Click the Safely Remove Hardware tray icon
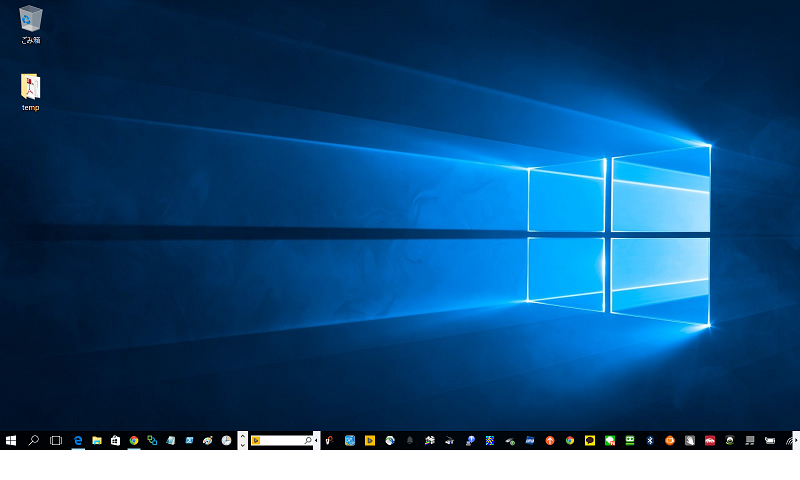This screenshot has width=800, height=480. point(510,441)
